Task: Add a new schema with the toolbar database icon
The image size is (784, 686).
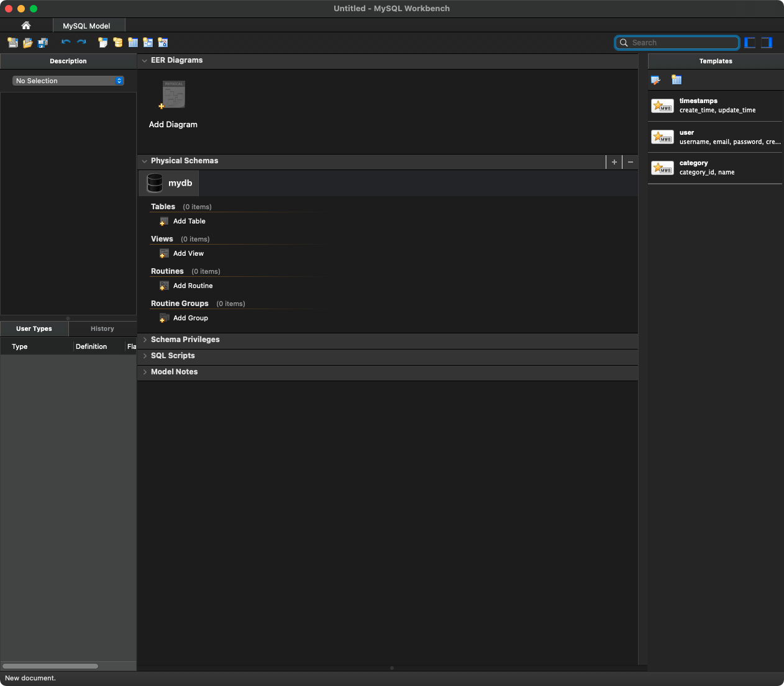Action: tap(117, 43)
